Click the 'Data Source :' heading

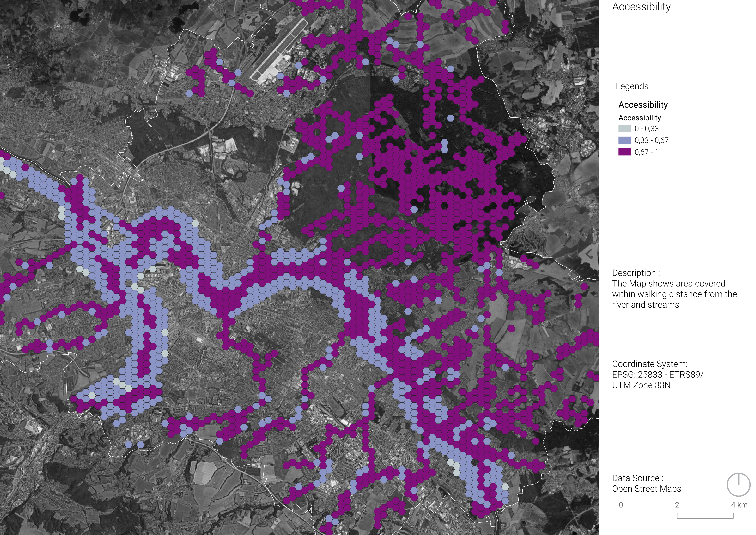(637, 478)
